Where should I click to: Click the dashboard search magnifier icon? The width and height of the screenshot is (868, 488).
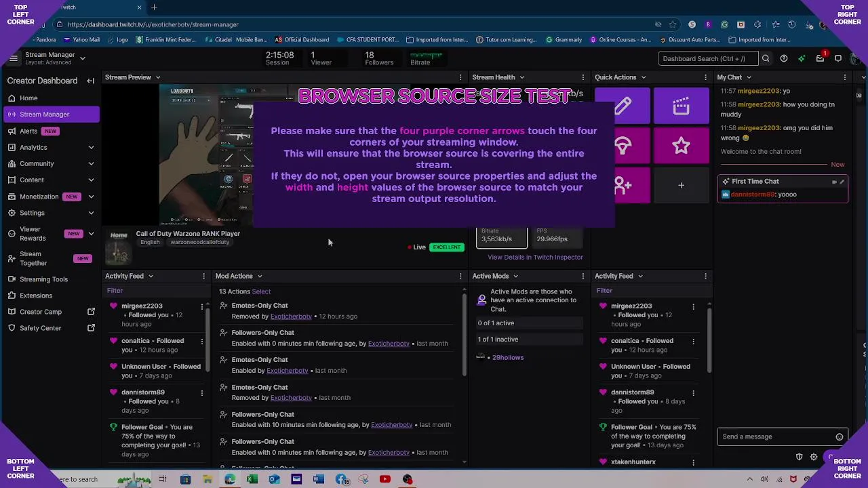(x=766, y=58)
